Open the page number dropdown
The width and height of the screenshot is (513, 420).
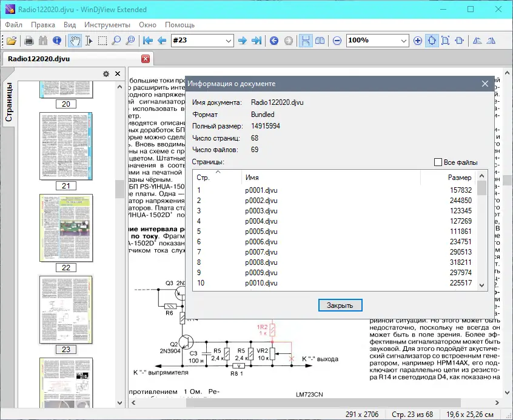click(x=229, y=41)
